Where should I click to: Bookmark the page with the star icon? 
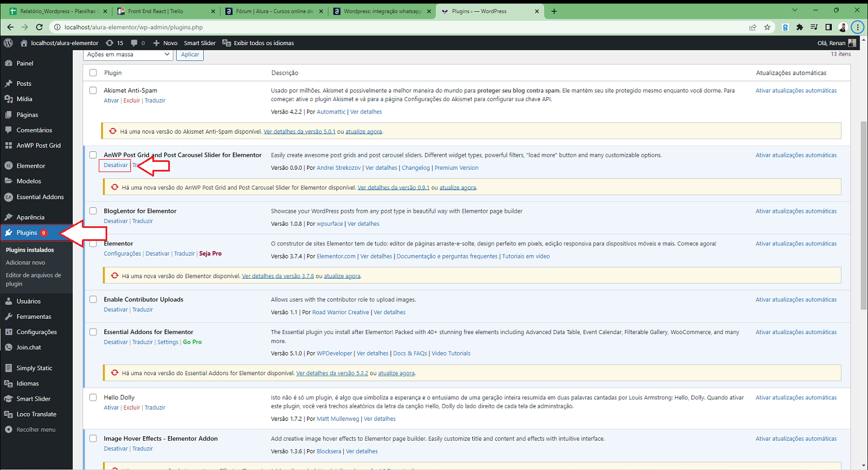click(767, 27)
